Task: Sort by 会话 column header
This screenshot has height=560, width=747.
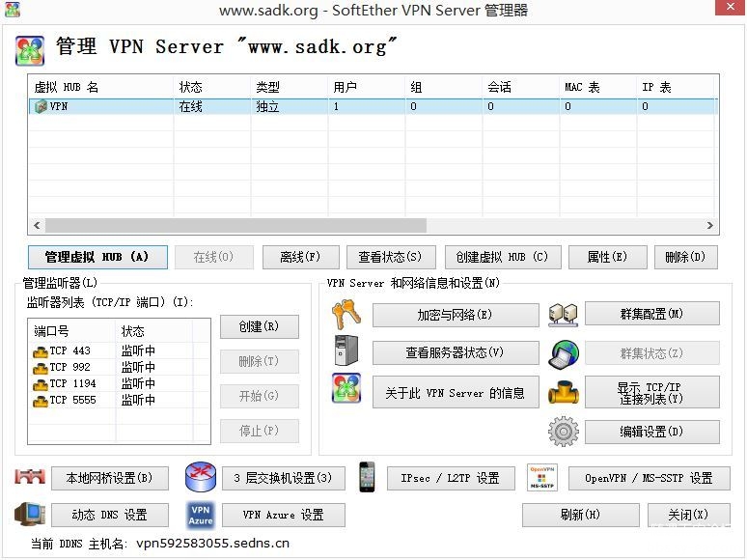Action: click(x=521, y=87)
